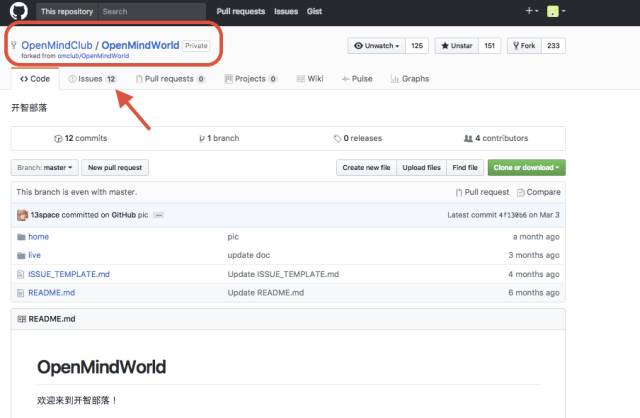The height and width of the screenshot is (418, 640).
Task: Unstar the repository
Action: (x=457, y=46)
